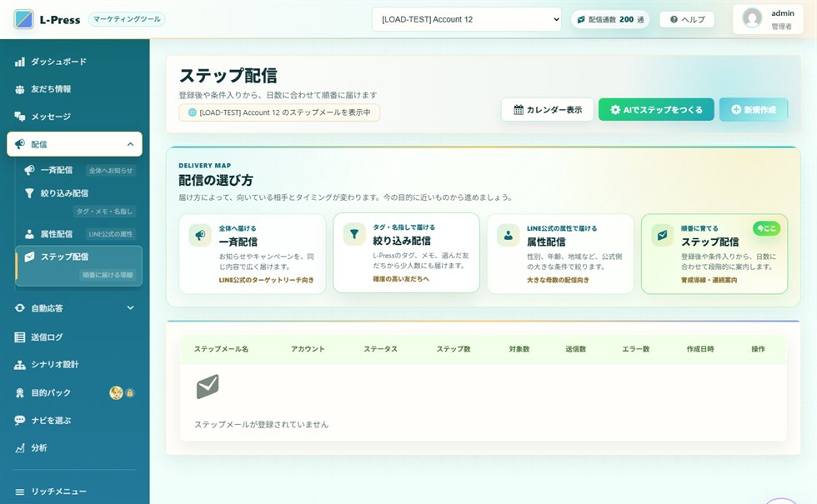Click the リッチメニュー hamburger icon
Viewport: 817px width, 504px height.
pos(20,492)
